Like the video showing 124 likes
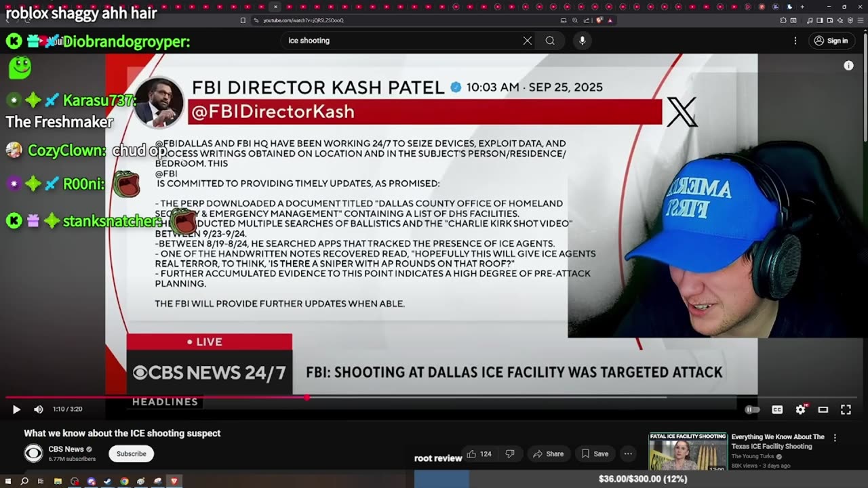 click(479, 454)
